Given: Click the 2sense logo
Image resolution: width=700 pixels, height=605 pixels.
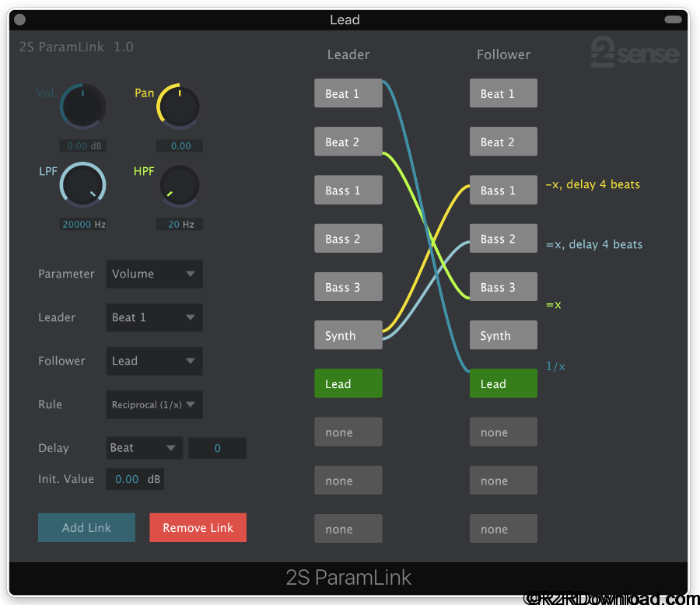Looking at the screenshot, I should tap(635, 52).
